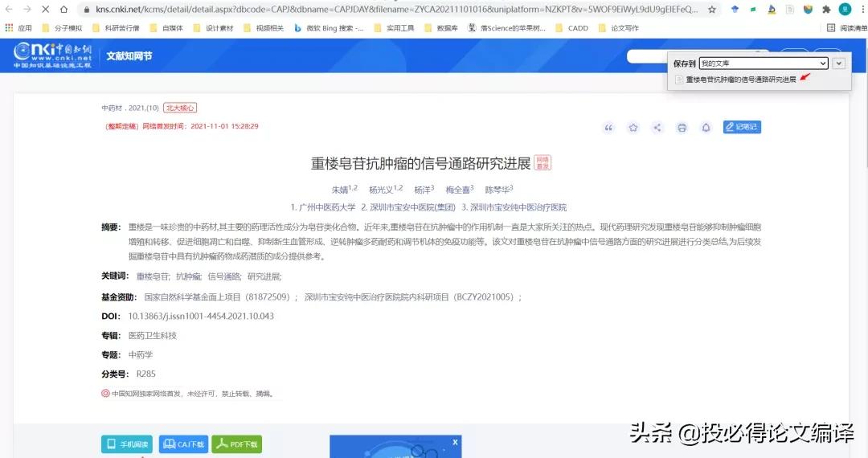Open the browser home page icon

[x=63, y=10]
